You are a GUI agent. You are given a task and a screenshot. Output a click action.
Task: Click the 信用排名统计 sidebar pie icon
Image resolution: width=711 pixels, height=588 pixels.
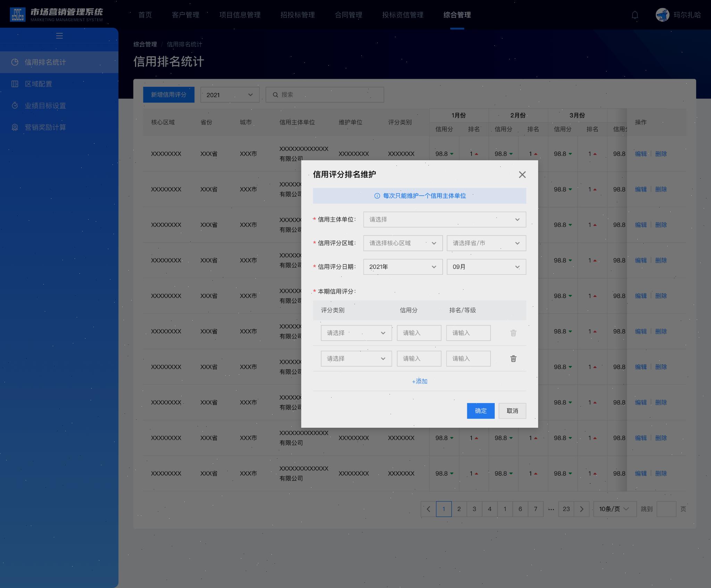point(15,62)
